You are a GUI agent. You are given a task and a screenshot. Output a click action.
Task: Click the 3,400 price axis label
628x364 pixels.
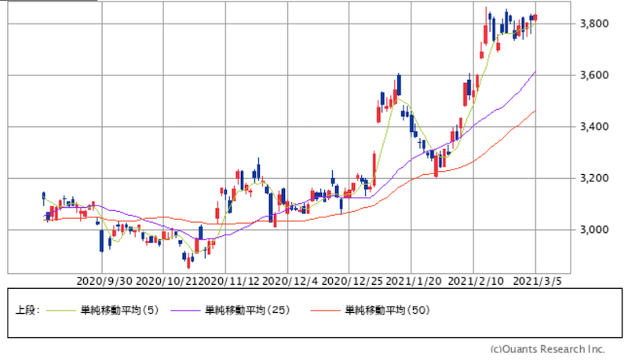click(594, 127)
